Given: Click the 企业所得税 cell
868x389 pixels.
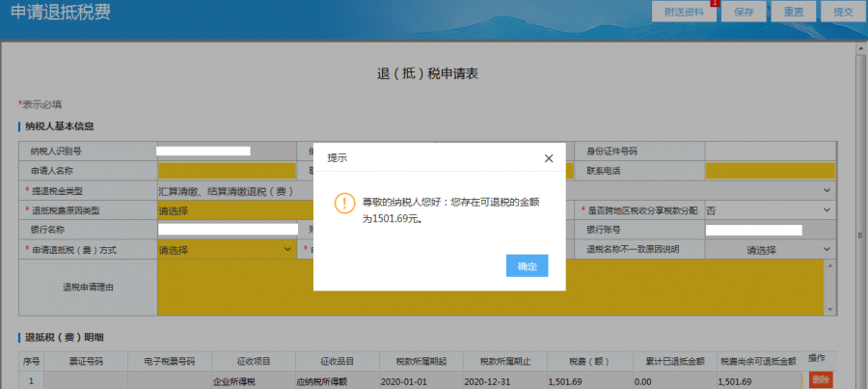Looking at the screenshot, I should (254, 381).
